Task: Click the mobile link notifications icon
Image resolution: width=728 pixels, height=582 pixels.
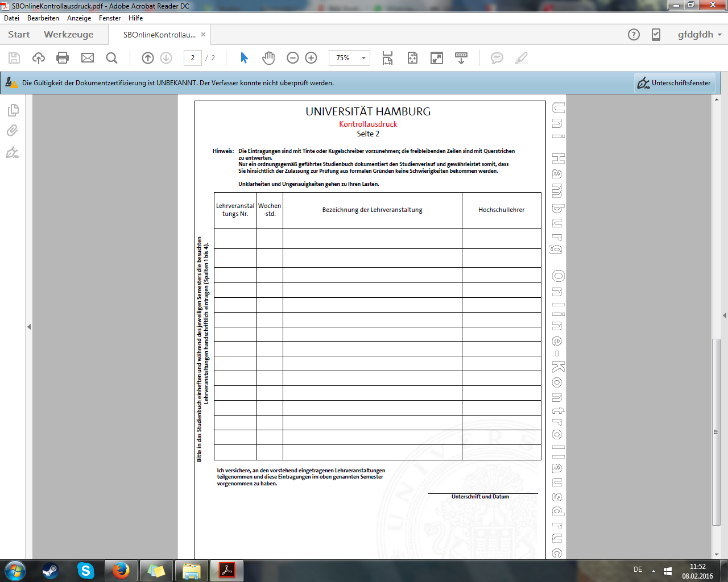Action: click(656, 35)
